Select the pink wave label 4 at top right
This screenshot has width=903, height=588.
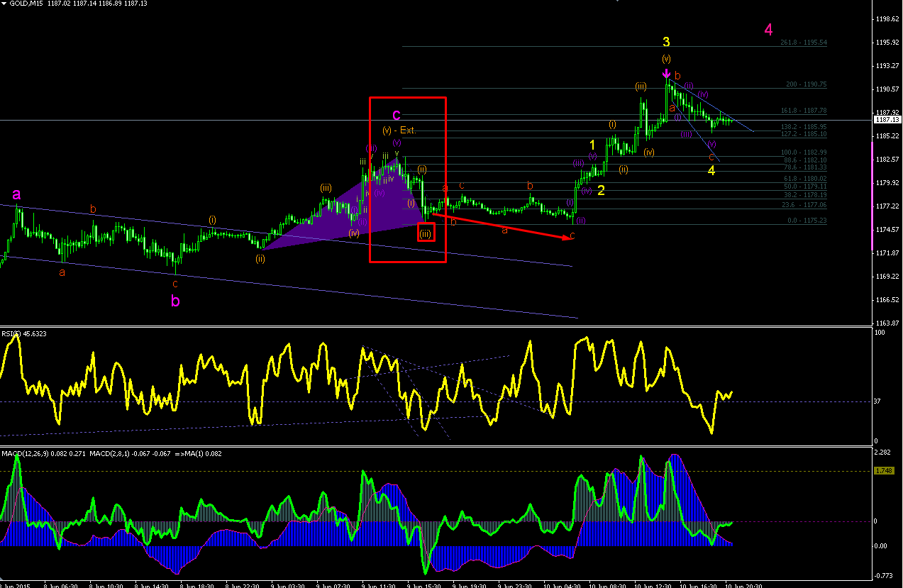pos(768,30)
